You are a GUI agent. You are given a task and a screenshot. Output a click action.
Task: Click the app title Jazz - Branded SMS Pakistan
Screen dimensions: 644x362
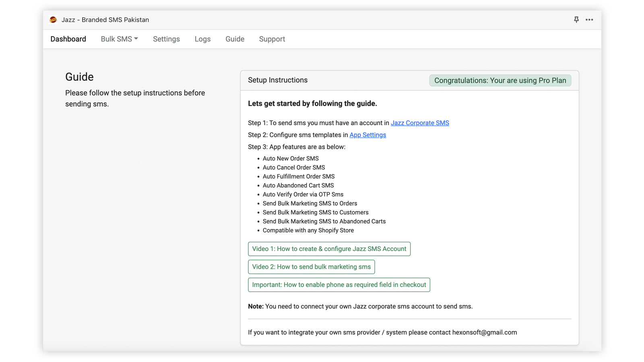coord(105,20)
